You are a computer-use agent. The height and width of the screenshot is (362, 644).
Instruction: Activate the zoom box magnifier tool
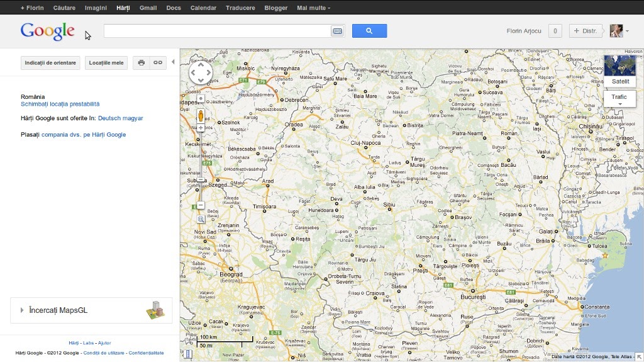click(201, 219)
